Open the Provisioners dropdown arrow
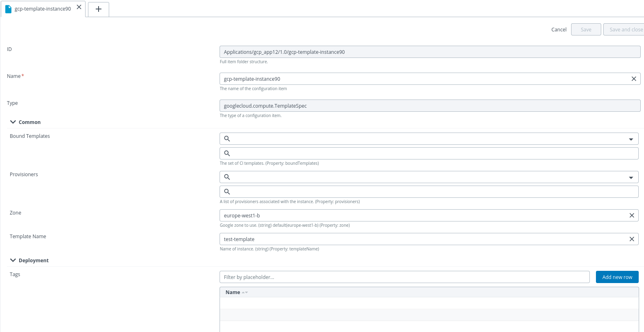 click(631, 177)
